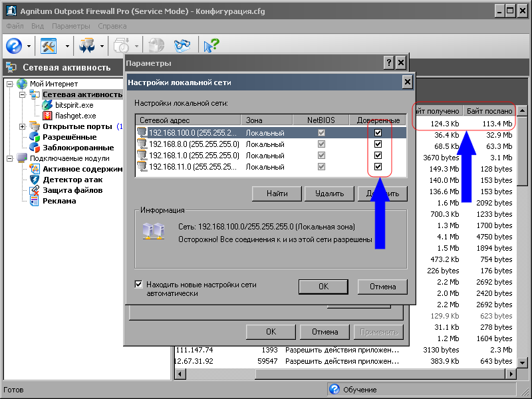Toggle NetBIOS checkbox for 192.168.11.0
The width and height of the screenshot is (532, 399).
click(321, 167)
